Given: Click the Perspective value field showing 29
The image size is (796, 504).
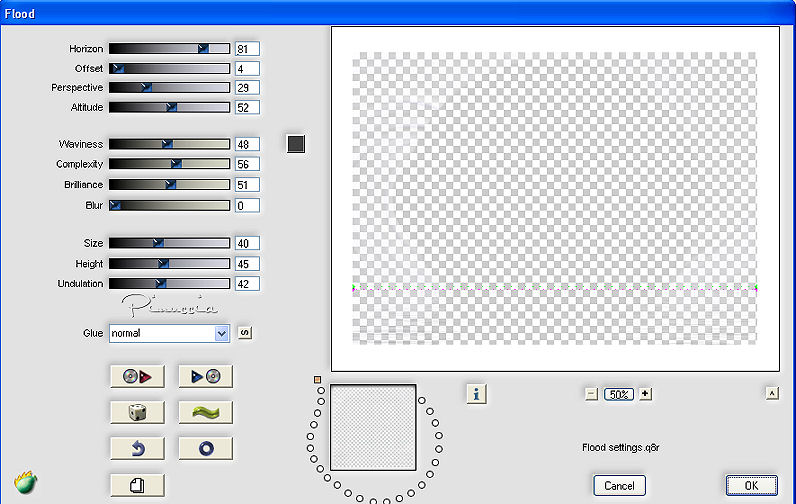Looking at the screenshot, I should [247, 88].
